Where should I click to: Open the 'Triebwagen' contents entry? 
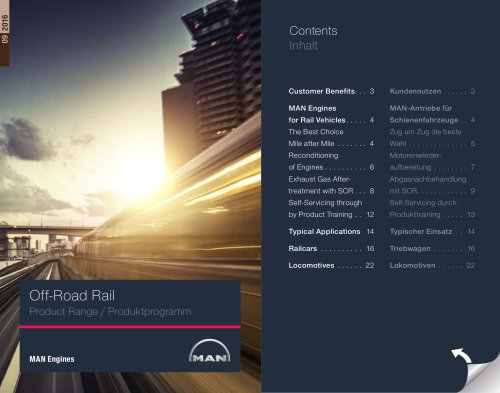(432, 249)
